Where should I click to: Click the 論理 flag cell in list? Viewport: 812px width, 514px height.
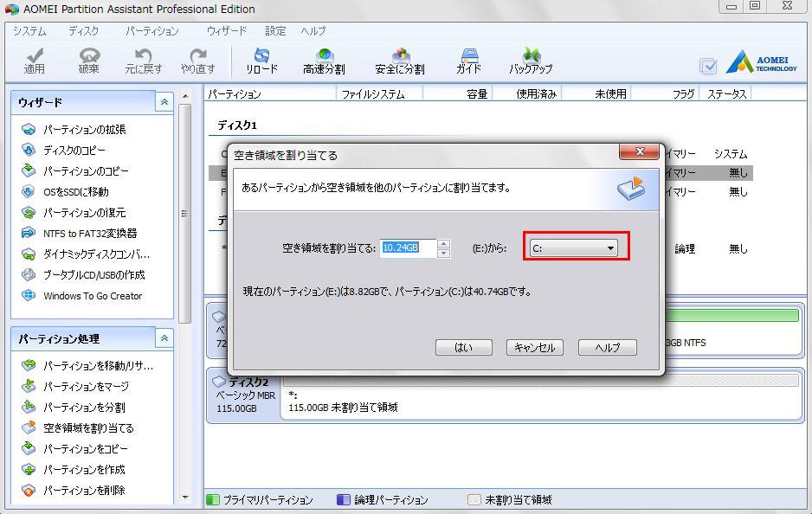click(x=685, y=249)
